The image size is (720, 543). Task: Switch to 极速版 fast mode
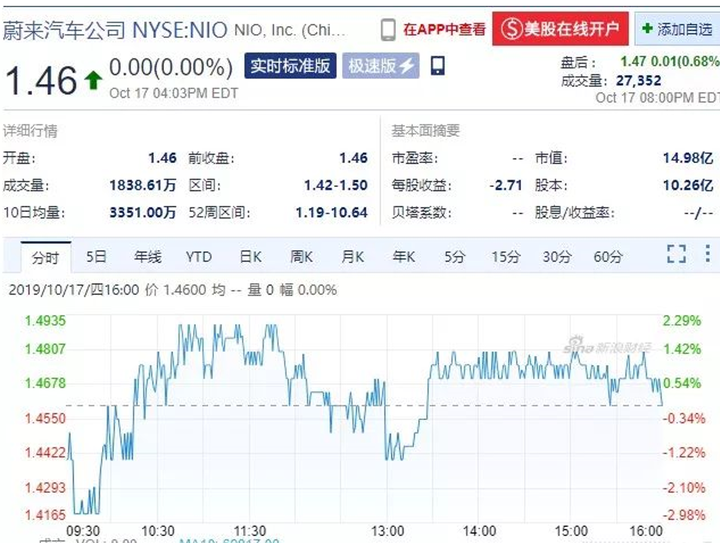point(381,66)
